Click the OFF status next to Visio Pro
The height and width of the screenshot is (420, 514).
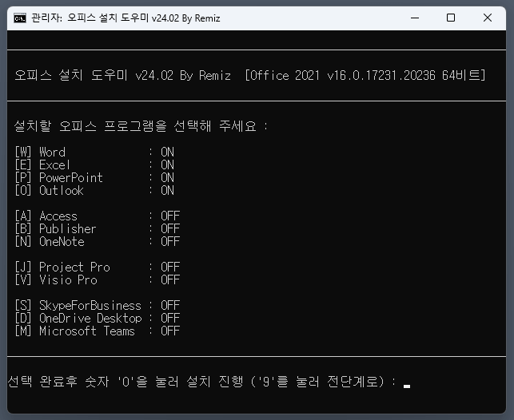(170, 280)
